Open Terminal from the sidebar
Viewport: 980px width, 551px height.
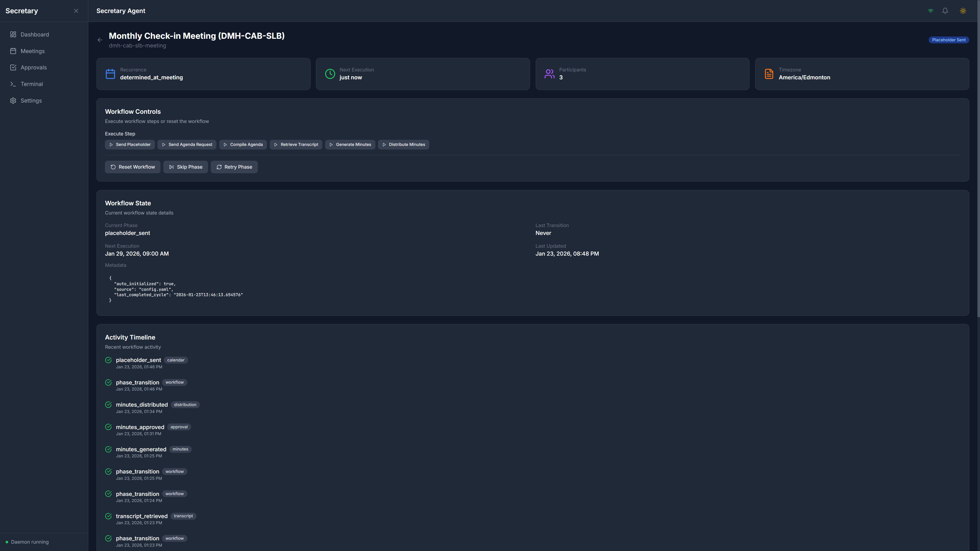click(x=32, y=84)
